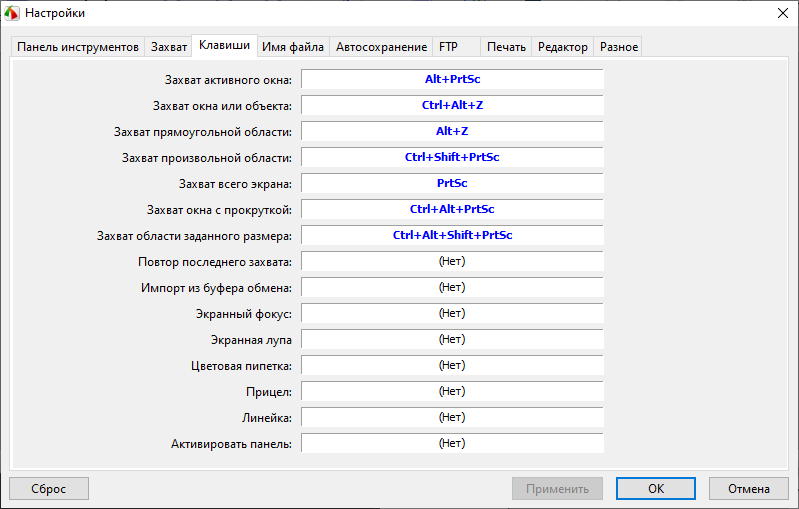This screenshot has height=509, width=799.
Task: Switch to the Печать tab
Action: [506, 47]
